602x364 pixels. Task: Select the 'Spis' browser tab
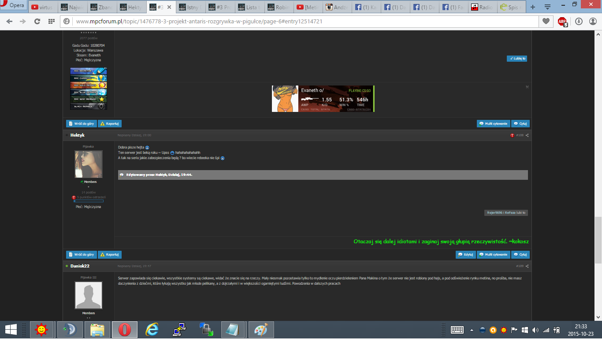click(512, 7)
